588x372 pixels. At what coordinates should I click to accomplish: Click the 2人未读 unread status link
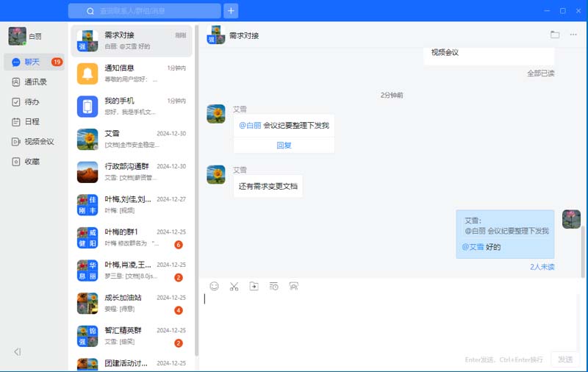[542, 267]
